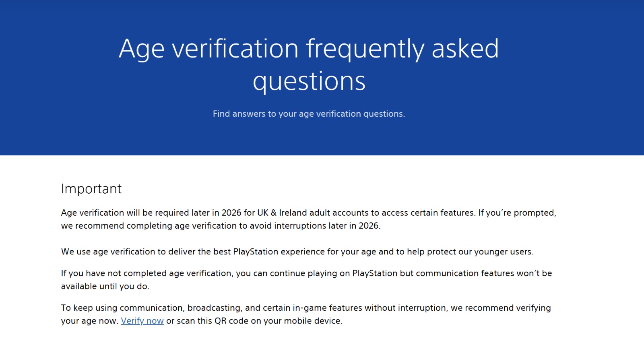Screen dimensions: 644x347
Task: Click the Verify now link
Action: click(x=142, y=321)
